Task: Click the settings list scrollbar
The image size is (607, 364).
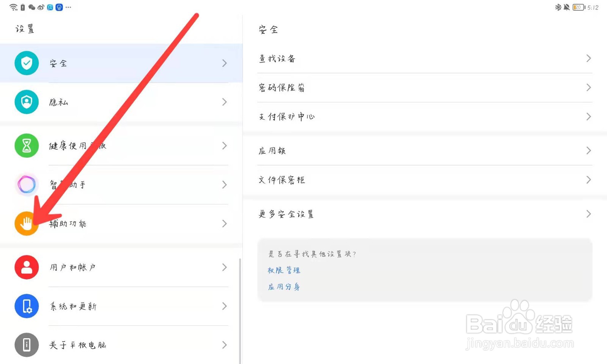Action: coord(240,310)
